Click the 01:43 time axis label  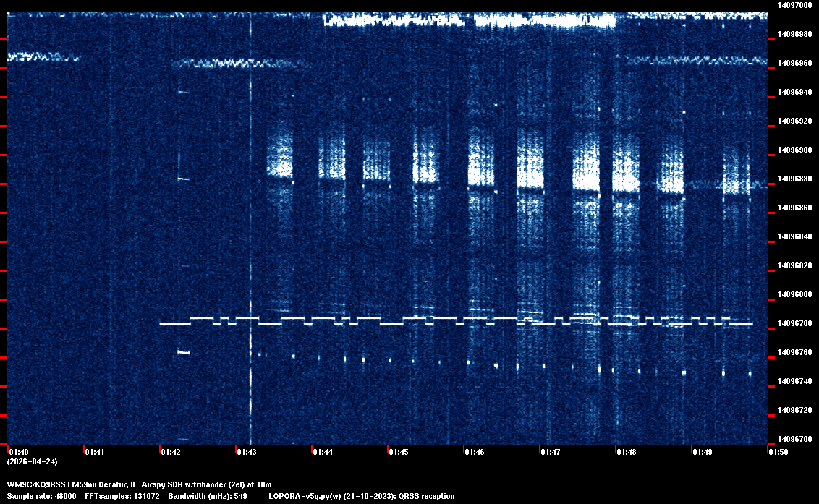tap(247, 452)
